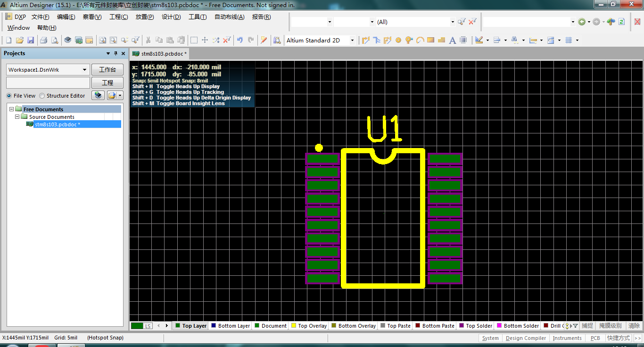The width and height of the screenshot is (644, 347).
Task: Interactively route connections tool
Action: tap(366, 40)
